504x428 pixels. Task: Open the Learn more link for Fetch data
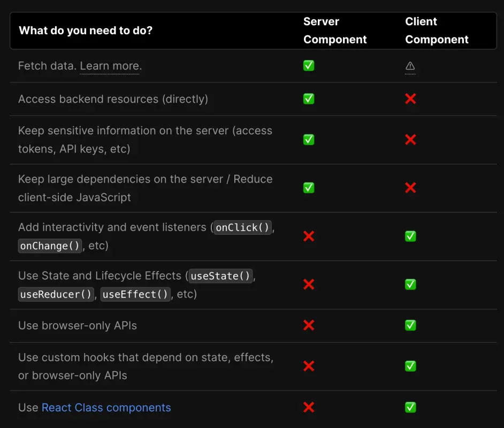pos(110,66)
